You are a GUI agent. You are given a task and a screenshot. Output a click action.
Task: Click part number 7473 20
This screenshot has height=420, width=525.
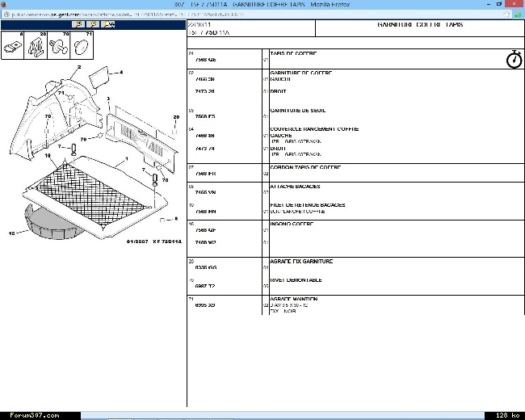pyautogui.click(x=204, y=91)
